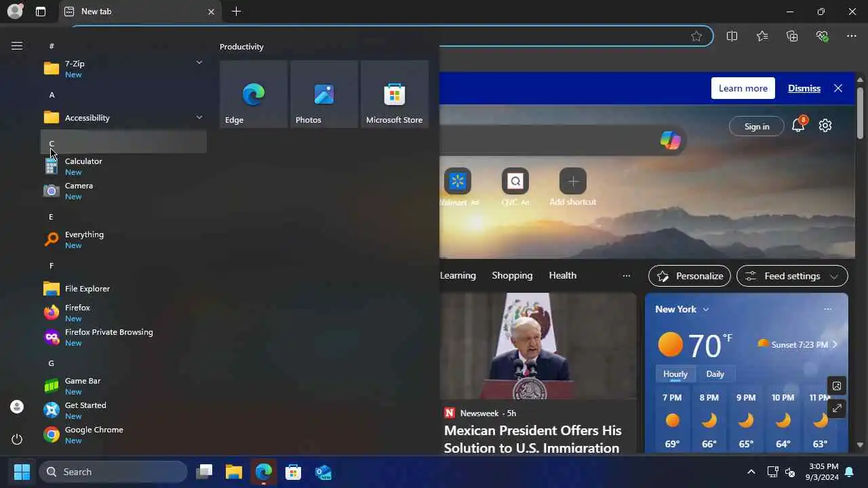Open more feed categories ellipsis
Image resolution: width=868 pixels, height=488 pixels.
626,276
